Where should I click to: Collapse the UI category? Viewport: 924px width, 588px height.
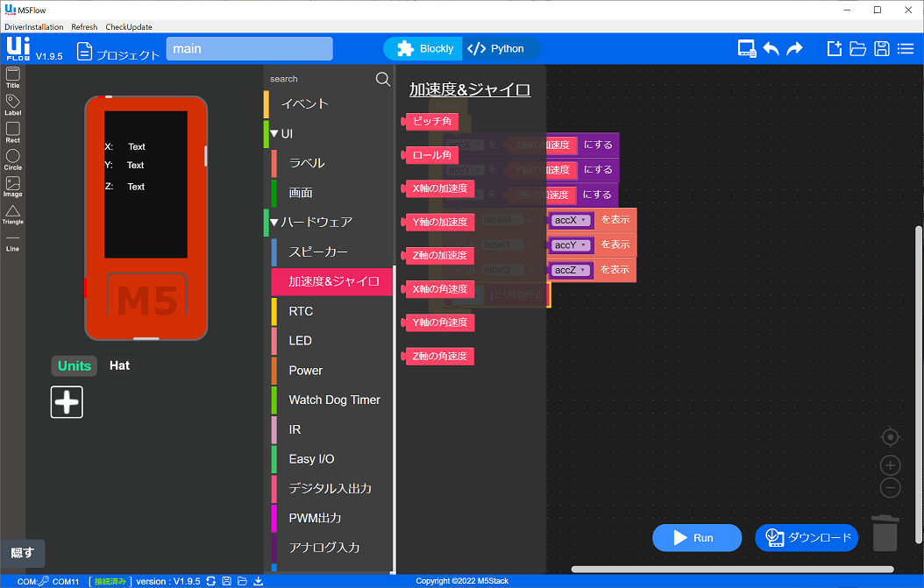pos(274,134)
